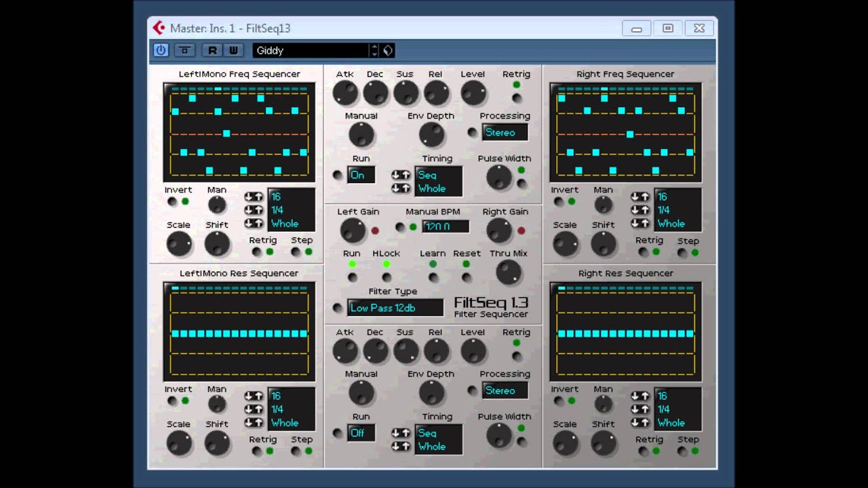Bypass the FiltSeq effect
The height and width of the screenshot is (488, 868).
[184, 50]
